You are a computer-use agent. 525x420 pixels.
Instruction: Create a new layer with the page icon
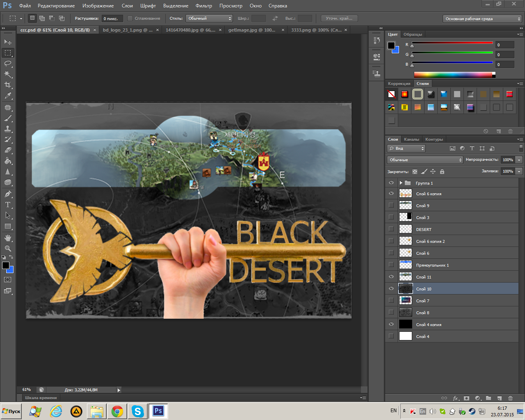499,398
